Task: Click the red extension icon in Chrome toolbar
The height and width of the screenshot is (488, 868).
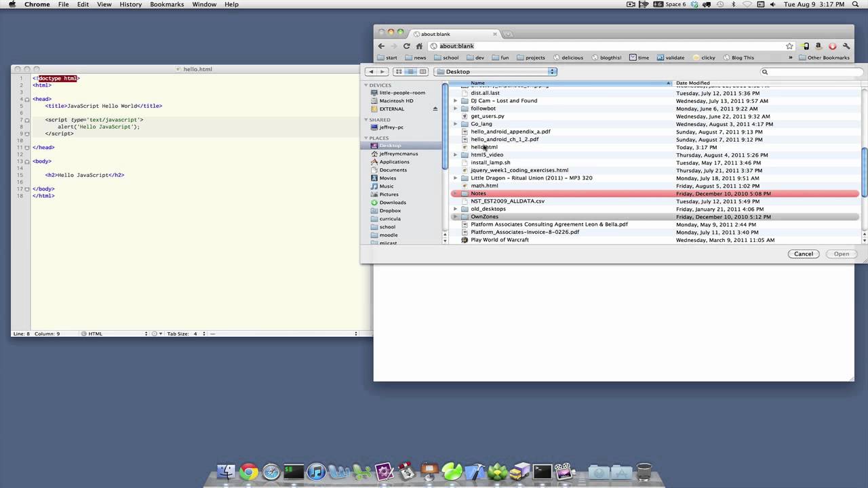Action: tap(833, 46)
